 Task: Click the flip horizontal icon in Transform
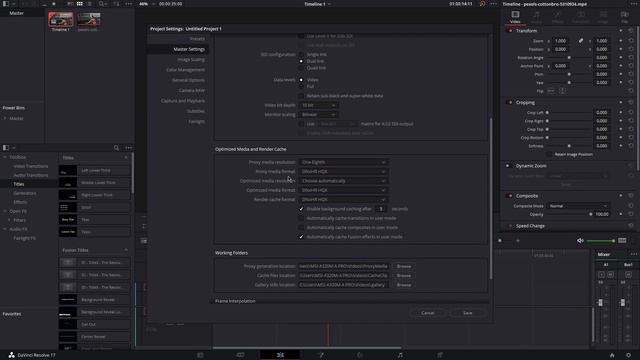click(551, 91)
